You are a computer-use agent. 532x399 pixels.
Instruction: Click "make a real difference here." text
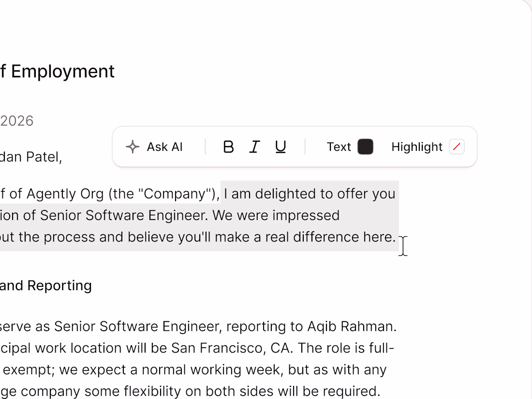tap(305, 237)
